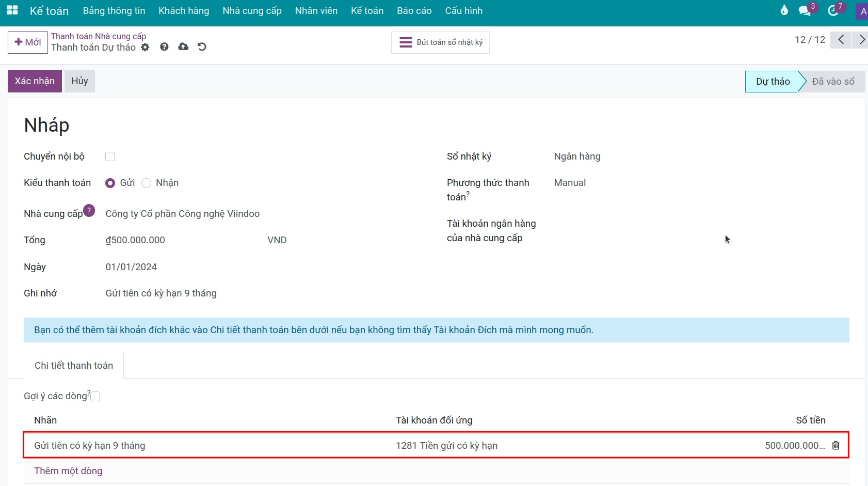Open the Báo cáo menu
This screenshot has height=486, width=868.
point(414,11)
